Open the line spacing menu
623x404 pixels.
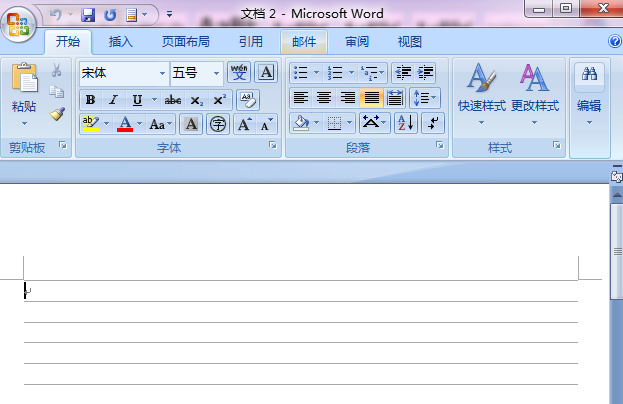tap(425, 98)
